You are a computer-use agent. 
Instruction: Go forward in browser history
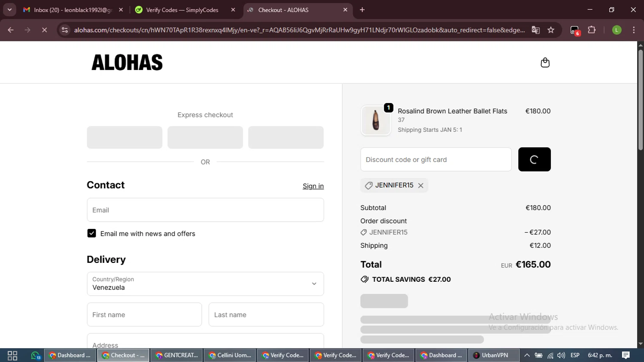coord(27,30)
